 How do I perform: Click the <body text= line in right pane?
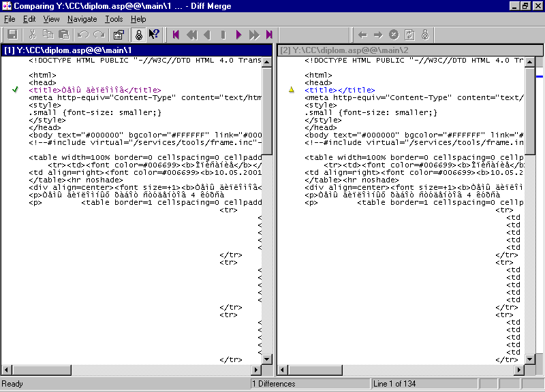(x=414, y=135)
